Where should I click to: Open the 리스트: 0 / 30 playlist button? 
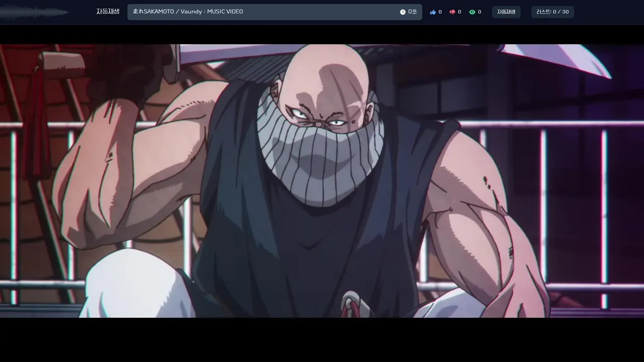point(552,12)
